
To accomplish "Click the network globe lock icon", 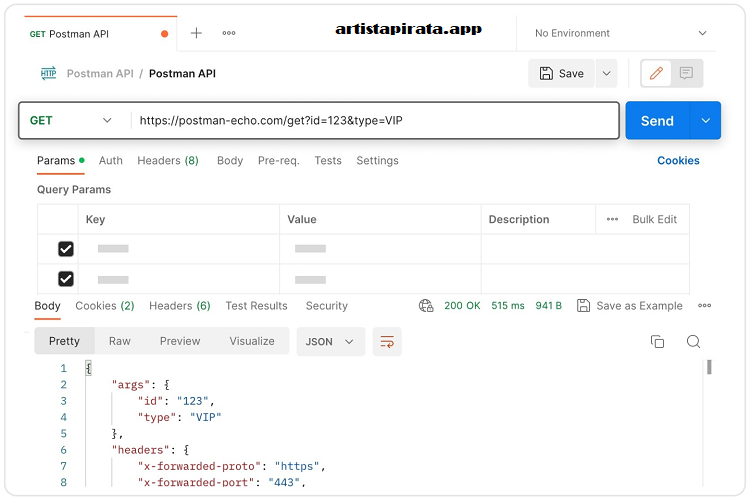I will point(426,305).
